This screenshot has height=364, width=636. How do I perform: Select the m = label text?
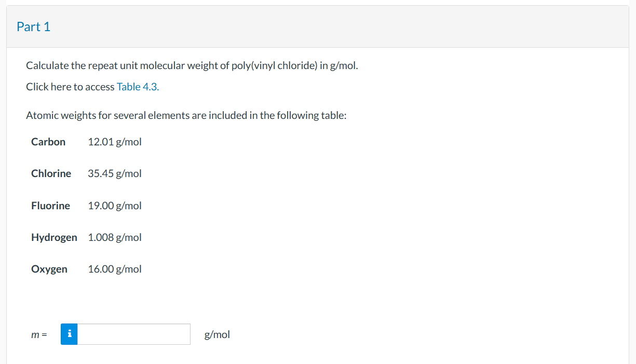(38, 334)
